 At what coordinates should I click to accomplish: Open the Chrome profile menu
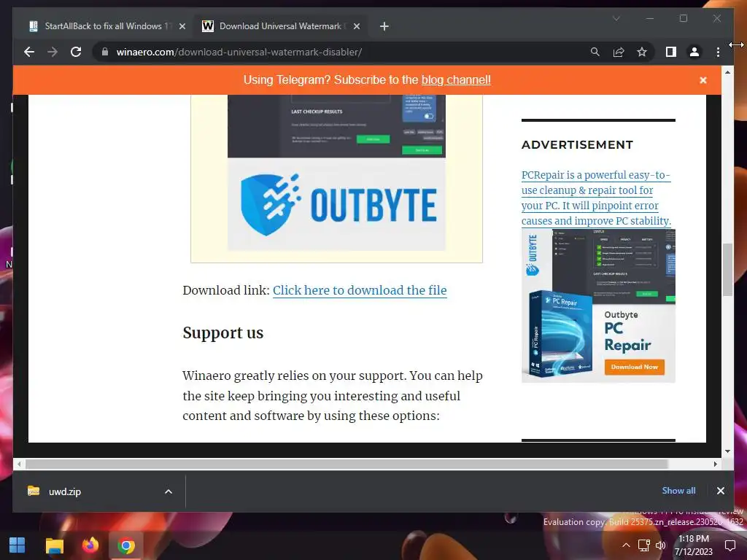point(694,52)
